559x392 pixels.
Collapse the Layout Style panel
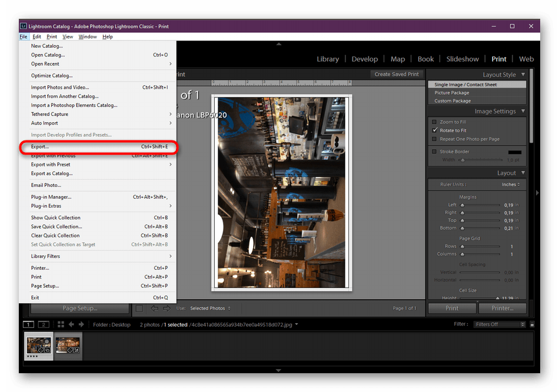523,75
